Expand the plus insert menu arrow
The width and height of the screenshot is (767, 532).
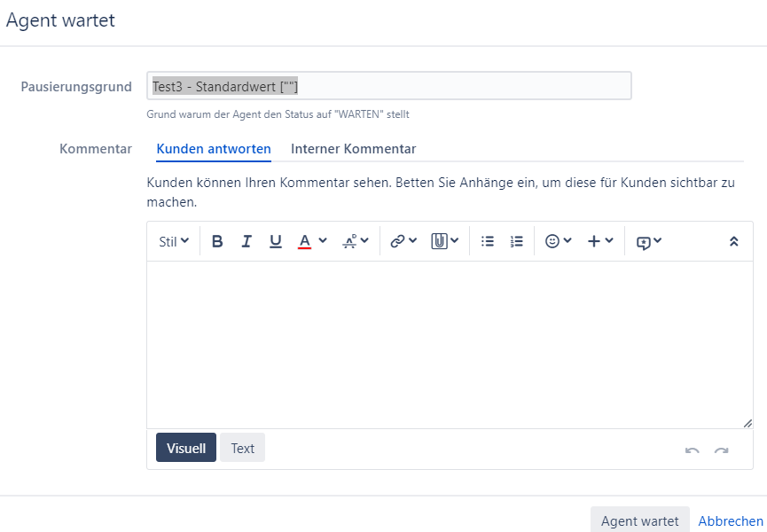[x=609, y=240]
